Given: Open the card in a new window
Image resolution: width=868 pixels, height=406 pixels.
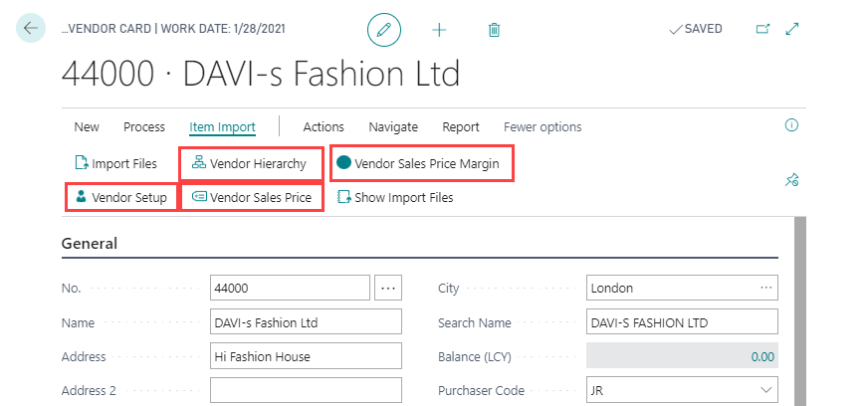Looking at the screenshot, I should click(x=763, y=29).
